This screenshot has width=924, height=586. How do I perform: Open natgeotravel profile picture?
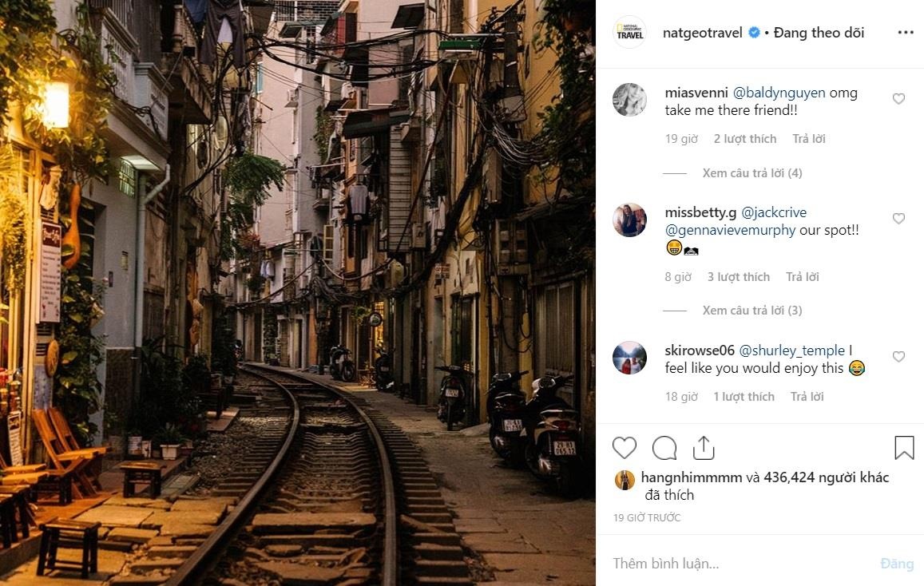tap(629, 33)
